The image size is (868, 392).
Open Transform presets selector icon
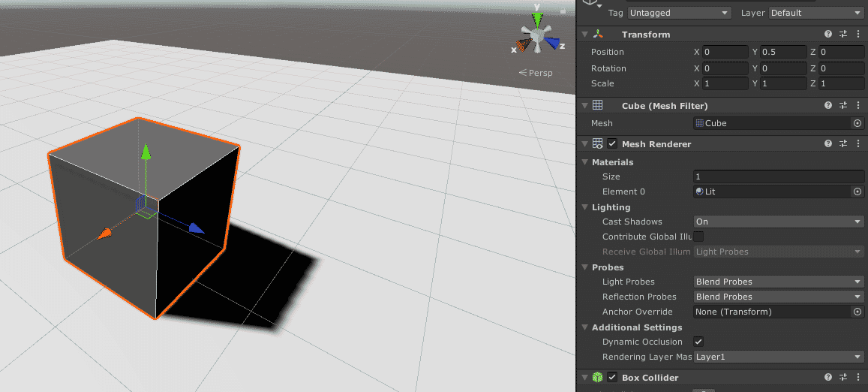click(x=843, y=35)
